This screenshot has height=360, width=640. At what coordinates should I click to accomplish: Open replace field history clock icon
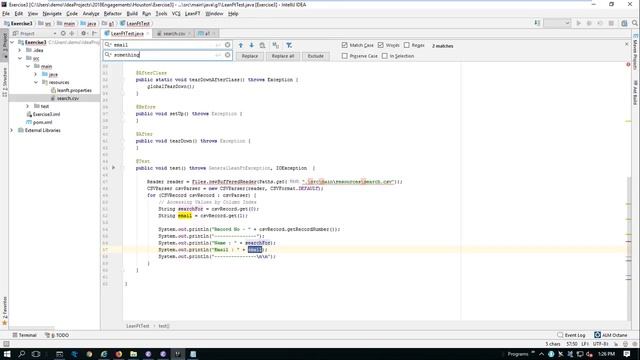click(228, 55)
